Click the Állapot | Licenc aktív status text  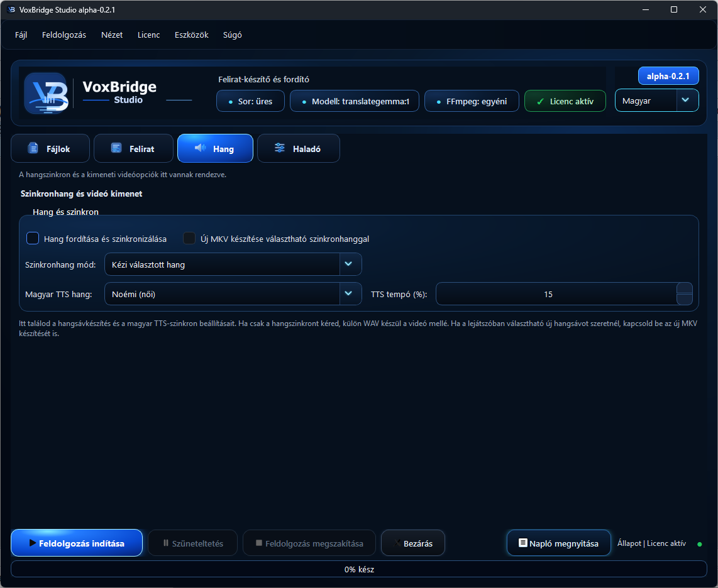click(x=651, y=543)
